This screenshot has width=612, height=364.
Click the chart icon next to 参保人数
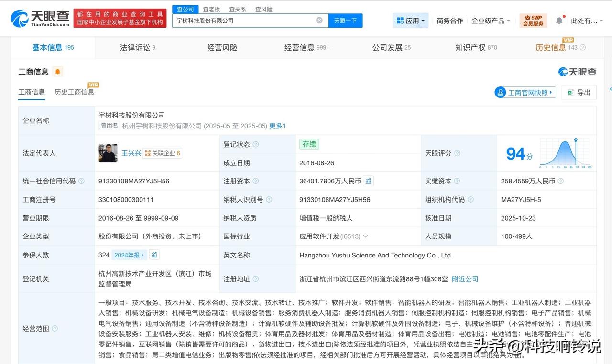(x=154, y=255)
